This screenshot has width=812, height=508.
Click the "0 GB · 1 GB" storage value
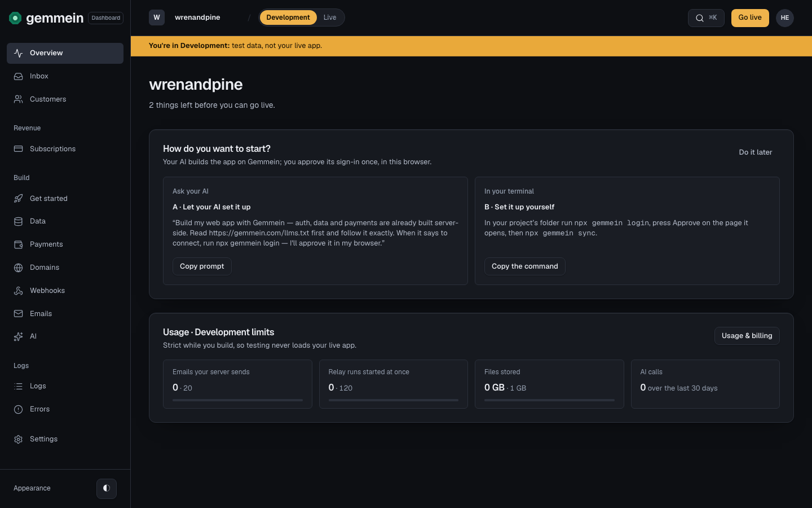505,388
